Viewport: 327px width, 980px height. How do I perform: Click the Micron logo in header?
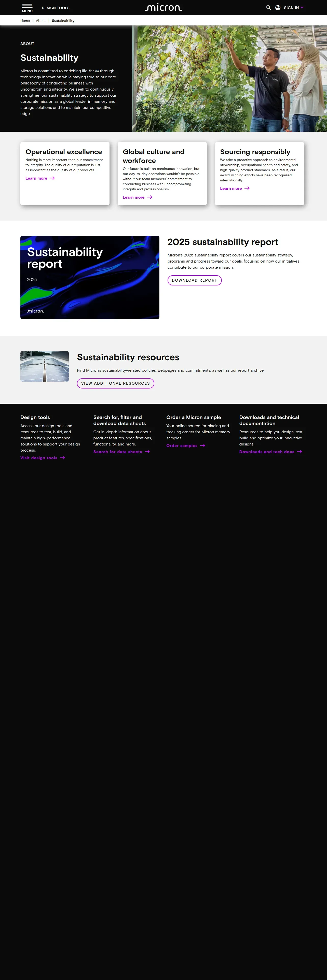(163, 7)
